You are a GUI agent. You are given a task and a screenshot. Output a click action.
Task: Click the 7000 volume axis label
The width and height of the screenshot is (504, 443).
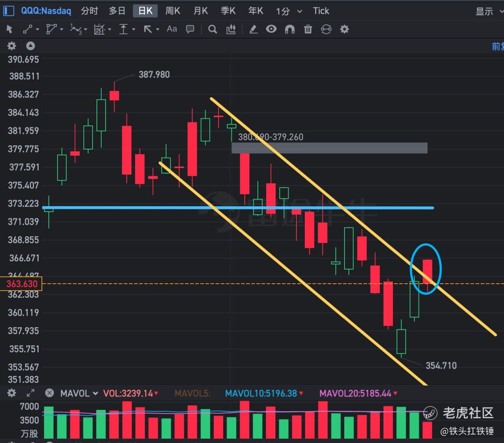[x=30, y=406]
